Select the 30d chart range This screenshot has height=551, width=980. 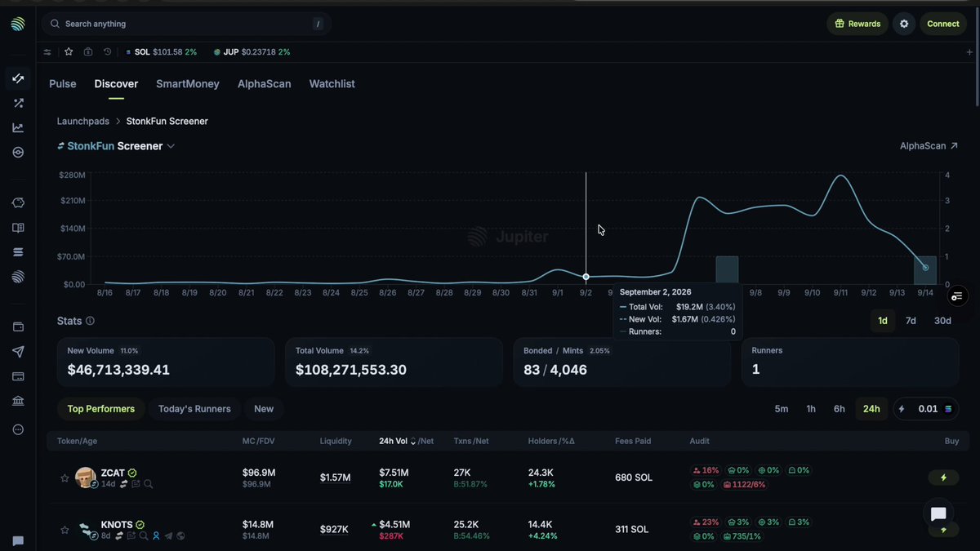942,321
